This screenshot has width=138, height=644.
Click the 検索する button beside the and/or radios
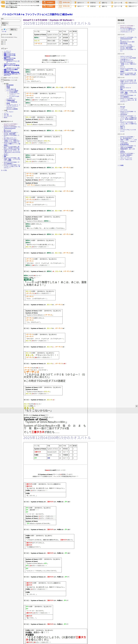[13, 30]
